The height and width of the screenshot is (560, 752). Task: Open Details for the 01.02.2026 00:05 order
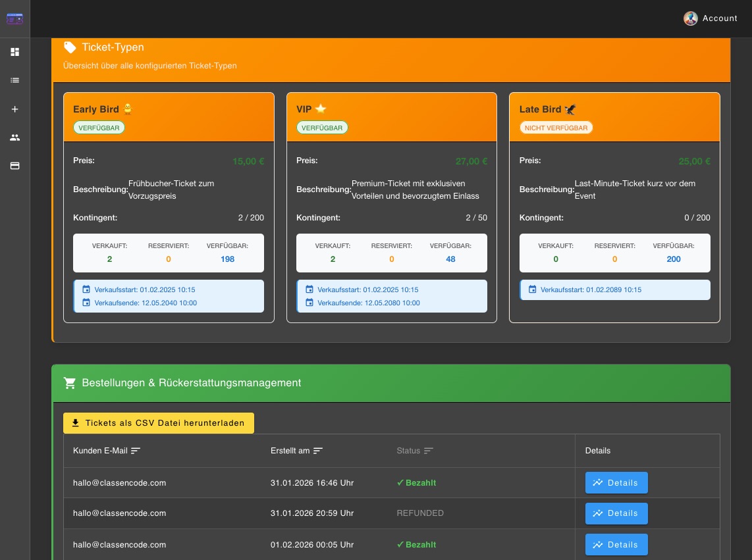tap(616, 544)
